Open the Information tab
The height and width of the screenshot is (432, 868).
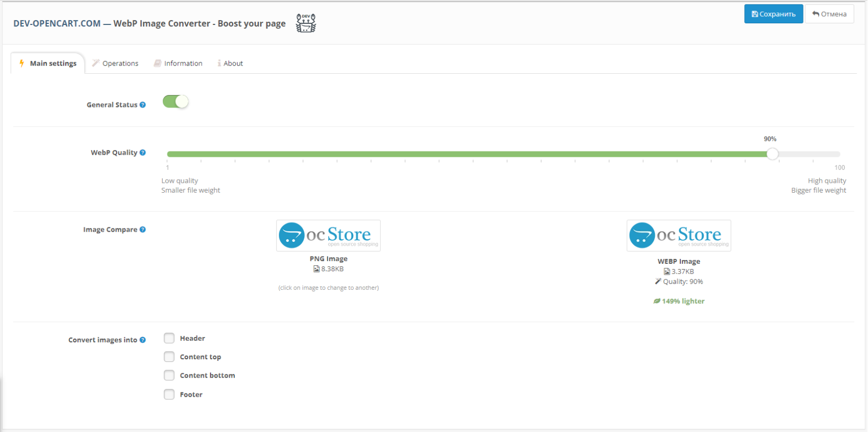point(178,63)
